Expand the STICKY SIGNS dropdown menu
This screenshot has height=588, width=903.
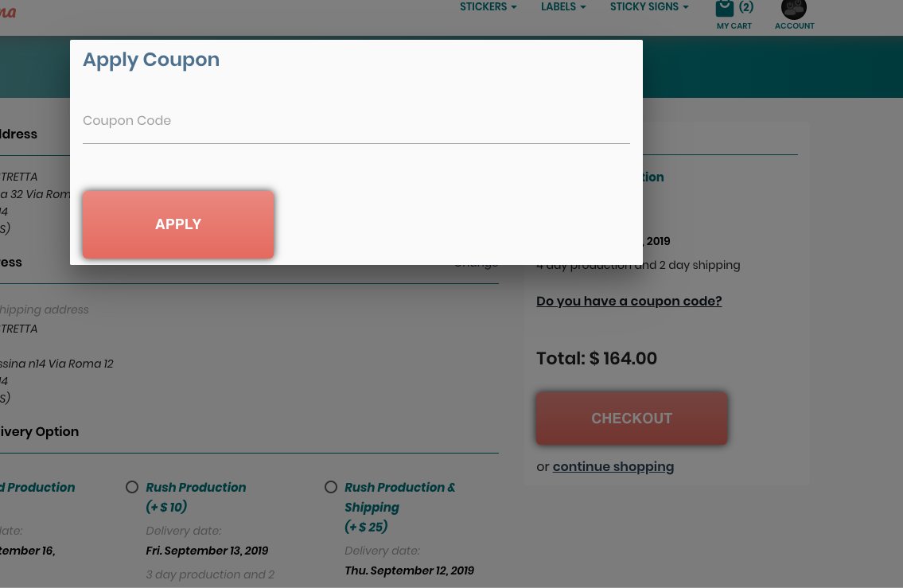point(649,7)
